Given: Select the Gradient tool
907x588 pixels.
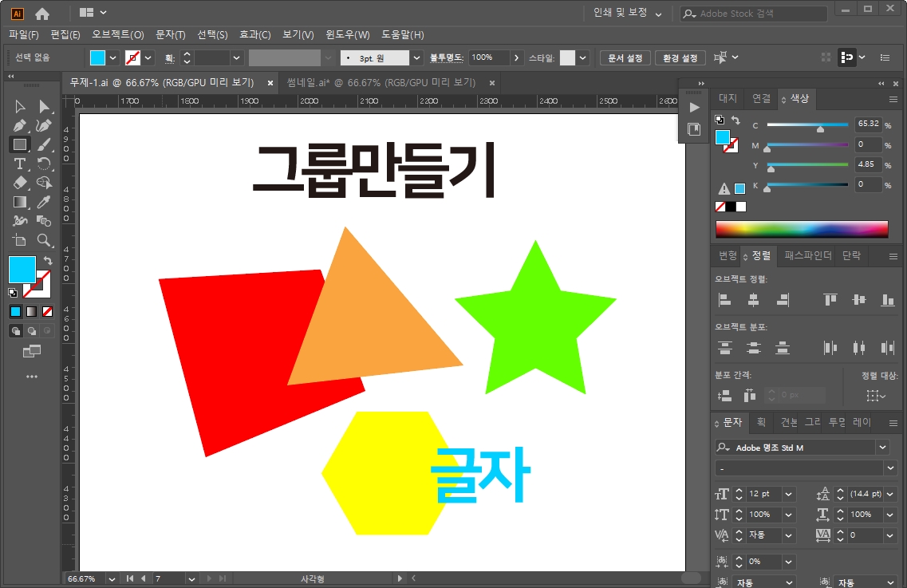Looking at the screenshot, I should coord(20,202).
